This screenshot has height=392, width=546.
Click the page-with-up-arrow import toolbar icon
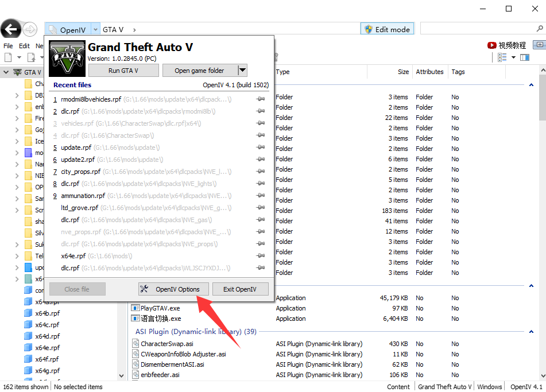tap(31, 57)
